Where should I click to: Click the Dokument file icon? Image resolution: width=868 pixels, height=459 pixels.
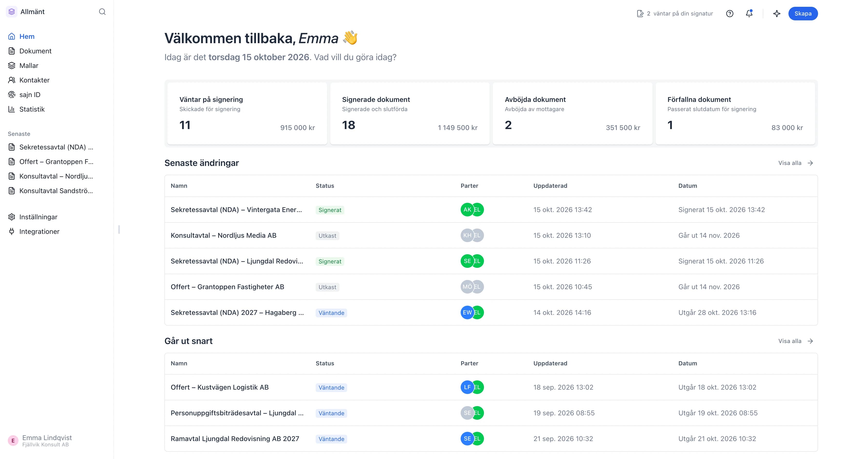(x=12, y=51)
